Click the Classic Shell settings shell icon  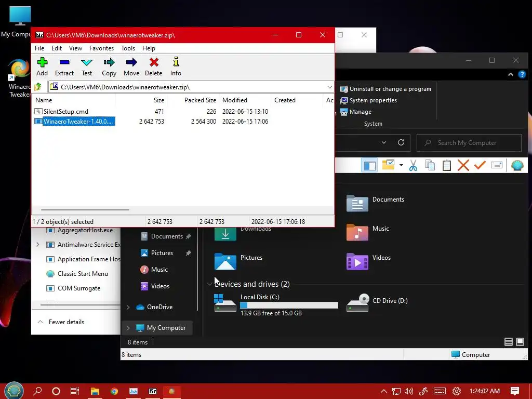click(x=517, y=166)
